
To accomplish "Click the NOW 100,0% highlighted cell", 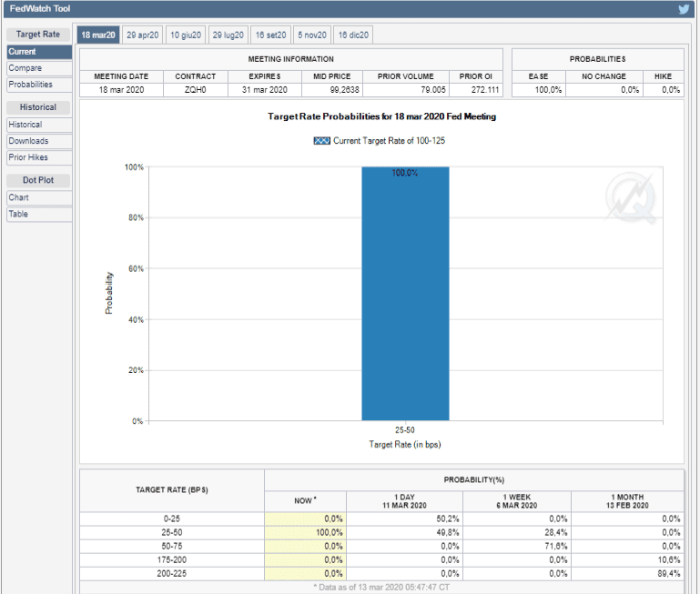I will coord(305,533).
